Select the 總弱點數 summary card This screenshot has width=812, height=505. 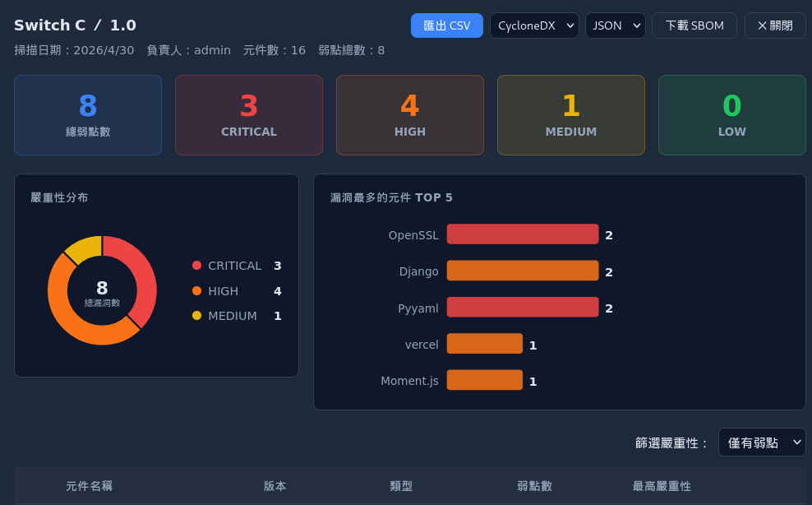pos(88,115)
